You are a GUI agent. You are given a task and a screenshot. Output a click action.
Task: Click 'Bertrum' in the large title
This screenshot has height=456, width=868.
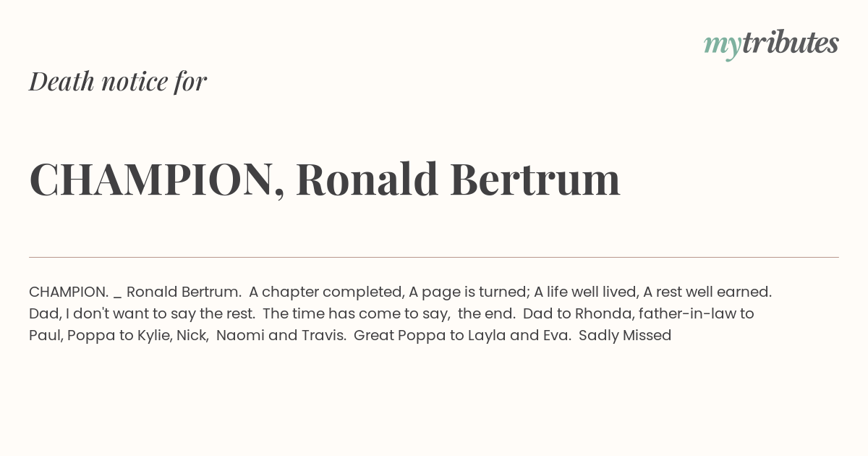535,179
